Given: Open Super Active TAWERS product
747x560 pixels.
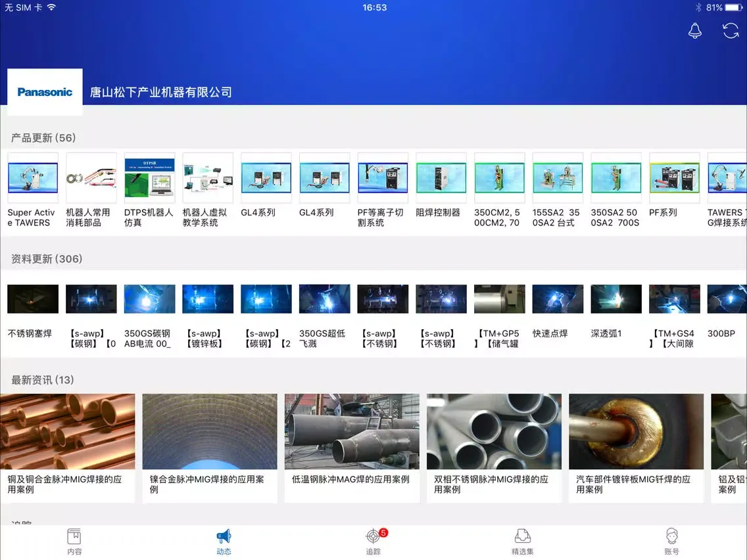Looking at the screenshot, I should pos(33,178).
